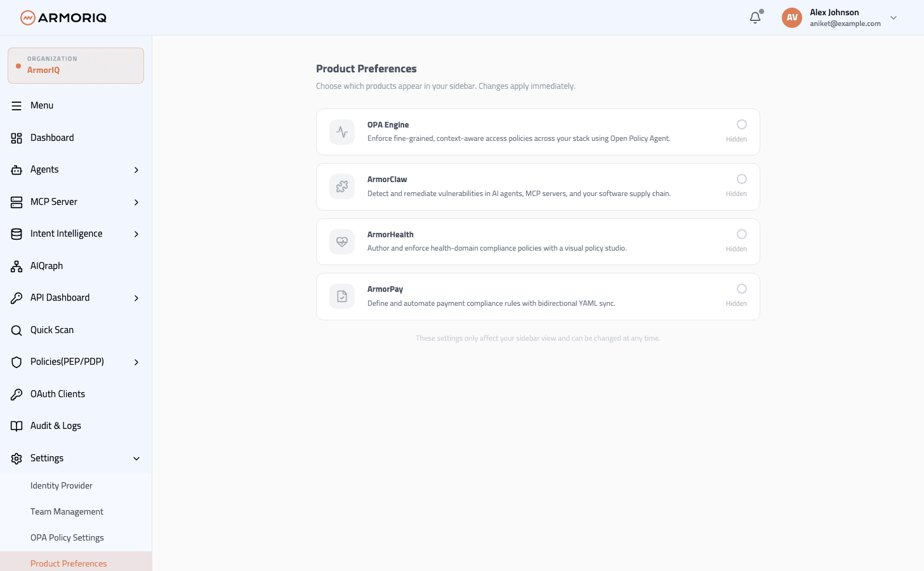Collapse the Settings section chevron
924x571 pixels.
pos(136,458)
